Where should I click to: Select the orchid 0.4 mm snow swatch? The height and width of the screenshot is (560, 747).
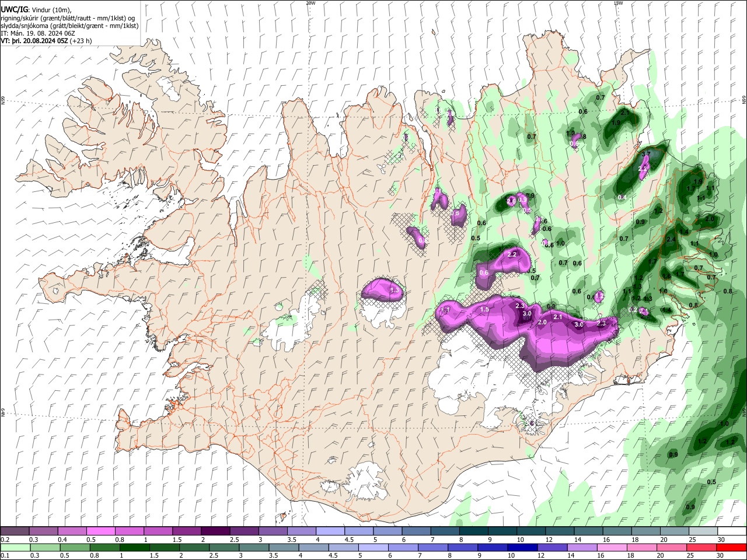tap(72, 531)
